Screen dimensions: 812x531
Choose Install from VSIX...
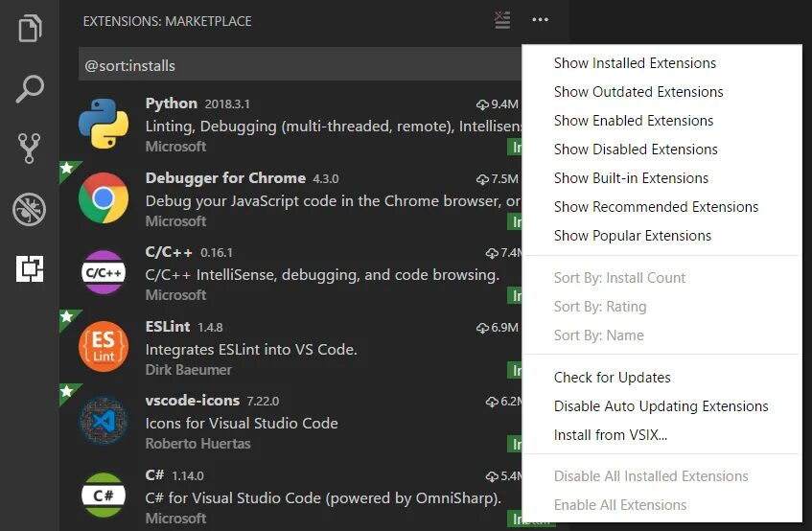pos(610,435)
